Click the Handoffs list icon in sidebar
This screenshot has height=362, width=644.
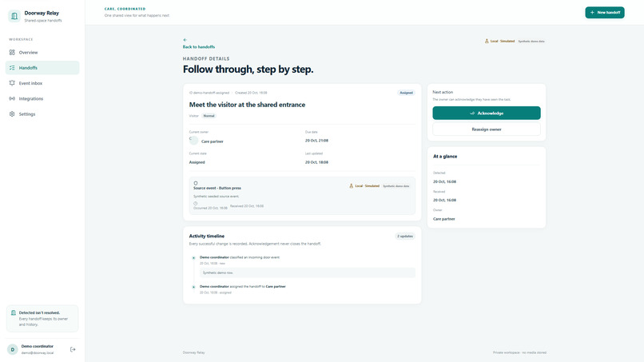12,68
